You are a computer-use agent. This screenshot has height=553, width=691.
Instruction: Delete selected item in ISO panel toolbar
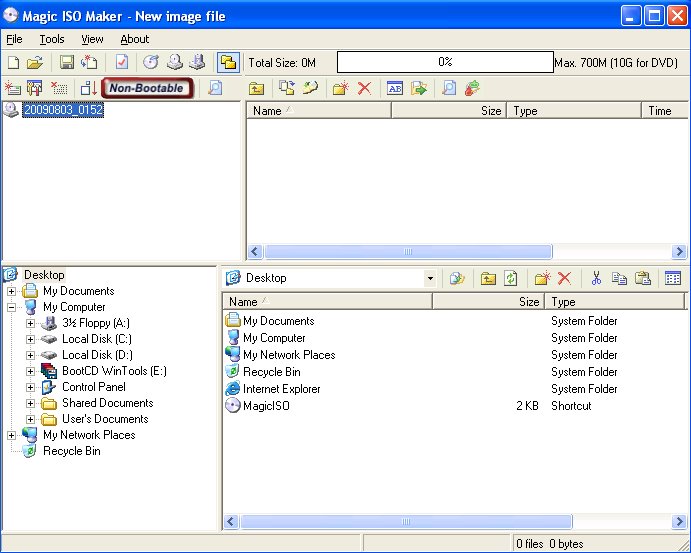point(364,88)
